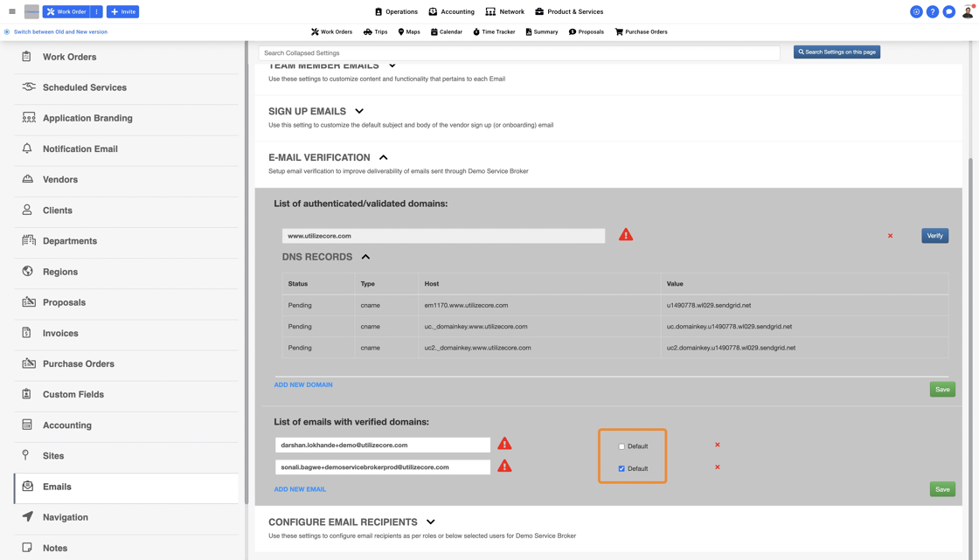Open Work Order more options dots
This screenshot has height=560, width=979.
[x=97, y=11]
